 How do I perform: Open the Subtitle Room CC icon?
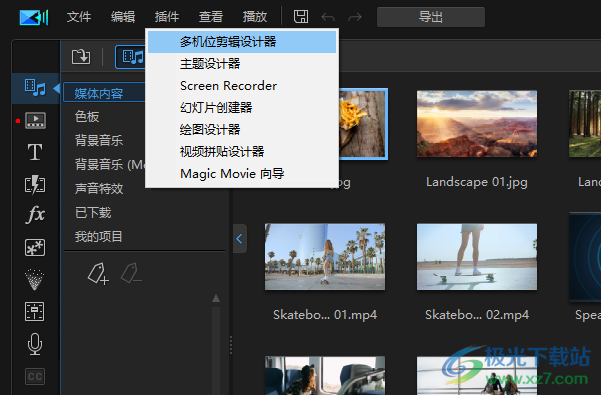pos(35,377)
